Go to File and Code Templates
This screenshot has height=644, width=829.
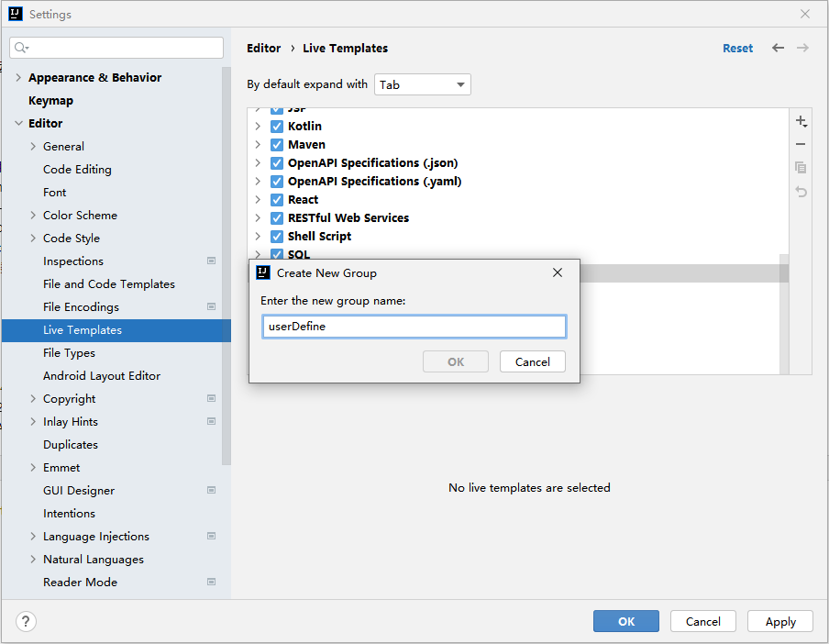pyautogui.click(x=109, y=284)
